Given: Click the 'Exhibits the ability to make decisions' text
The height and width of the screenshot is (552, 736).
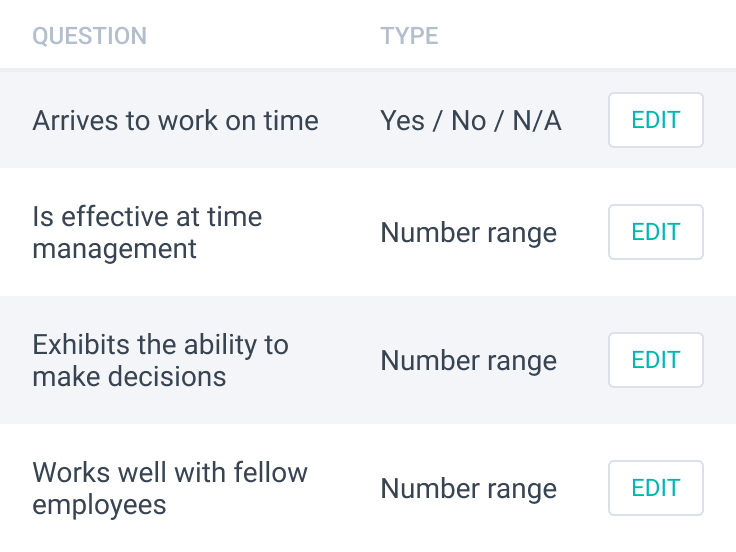Looking at the screenshot, I should tap(160, 360).
